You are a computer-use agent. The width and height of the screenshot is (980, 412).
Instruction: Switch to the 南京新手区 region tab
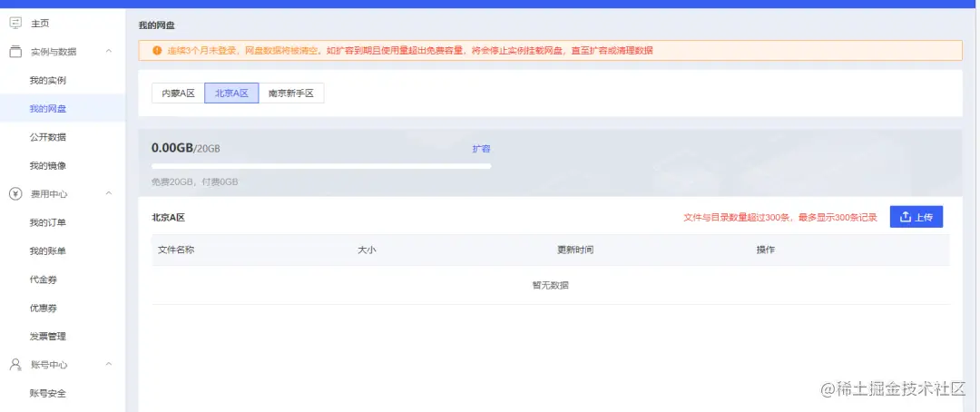pos(291,93)
